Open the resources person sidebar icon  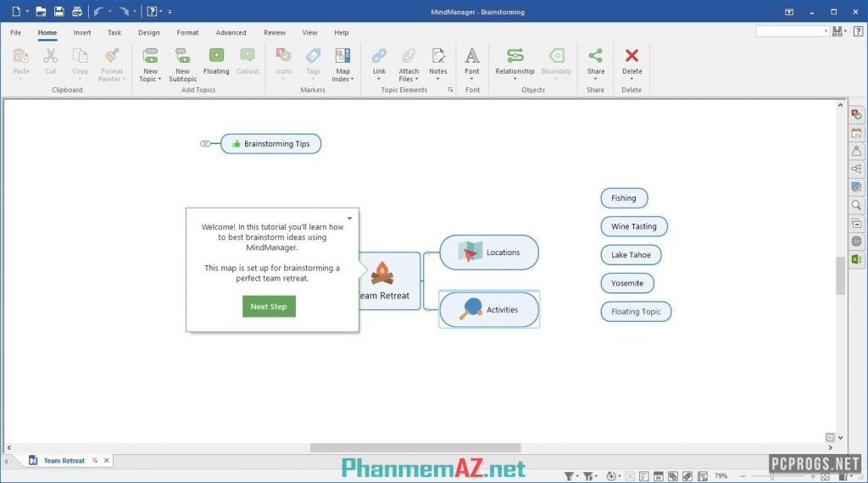tap(856, 151)
